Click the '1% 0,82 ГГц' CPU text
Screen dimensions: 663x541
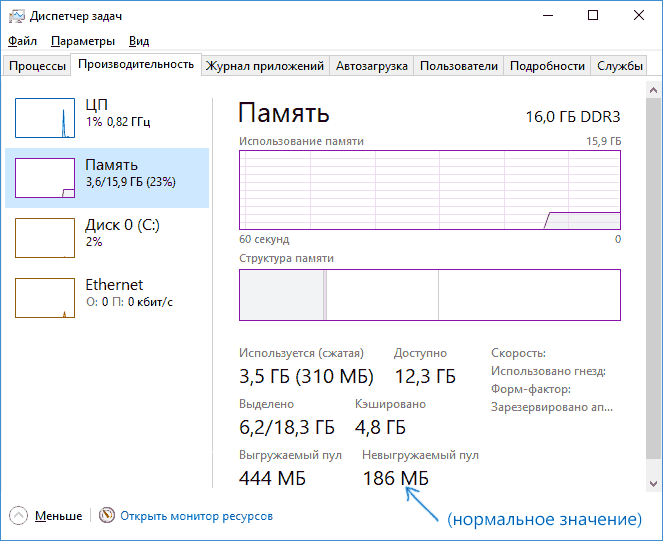point(118,122)
